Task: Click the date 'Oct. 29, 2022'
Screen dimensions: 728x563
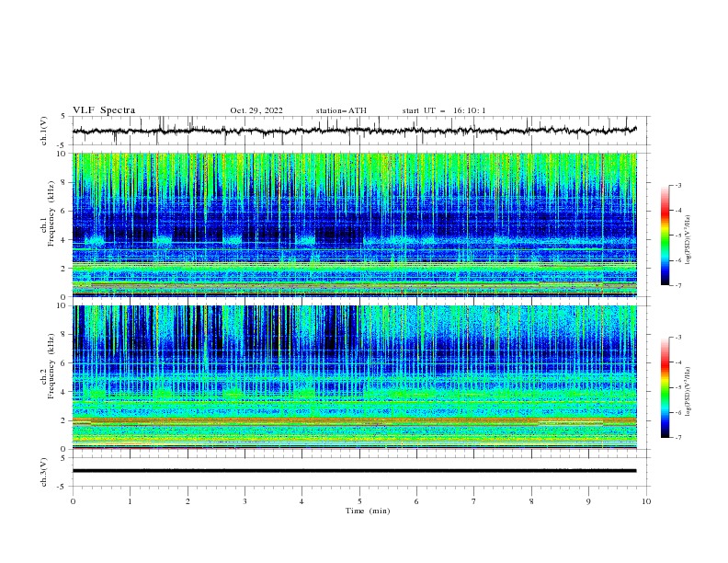Action: pos(256,110)
